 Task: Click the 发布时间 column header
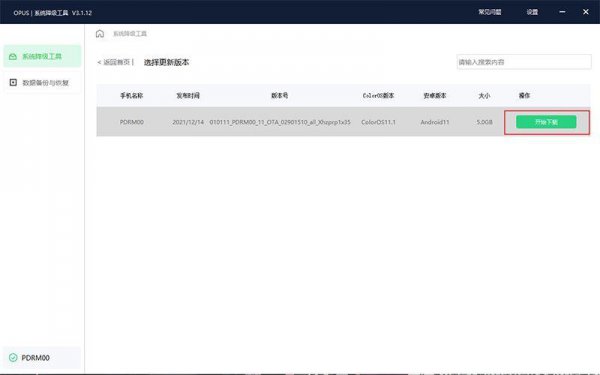point(188,96)
